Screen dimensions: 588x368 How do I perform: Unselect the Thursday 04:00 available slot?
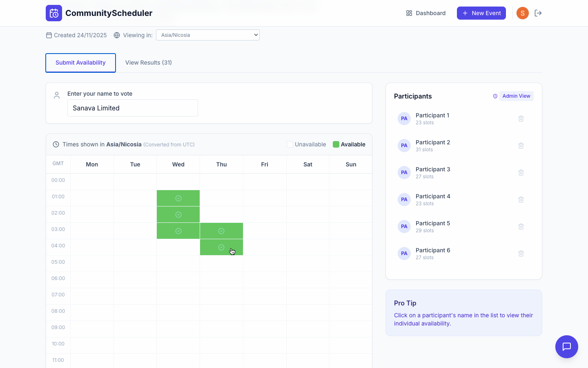click(221, 247)
